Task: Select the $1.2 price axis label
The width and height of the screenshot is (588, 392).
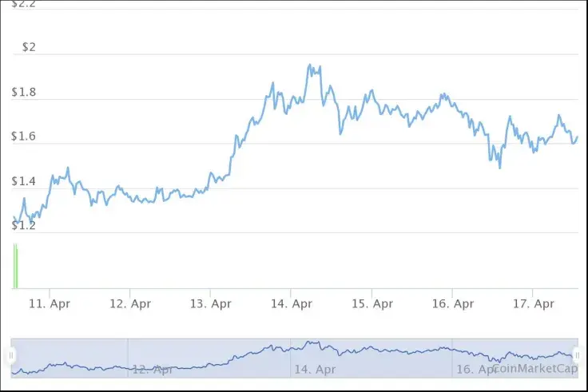Action: [24, 225]
